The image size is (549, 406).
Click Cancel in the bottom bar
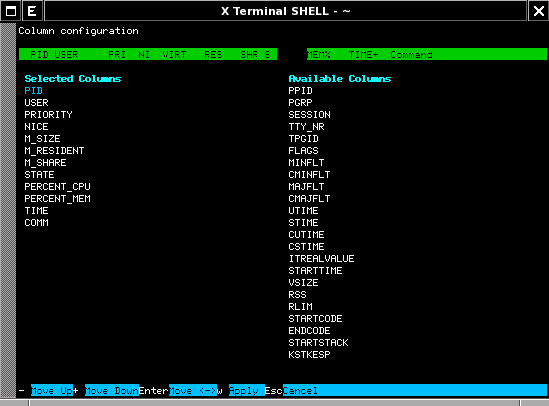pos(300,390)
